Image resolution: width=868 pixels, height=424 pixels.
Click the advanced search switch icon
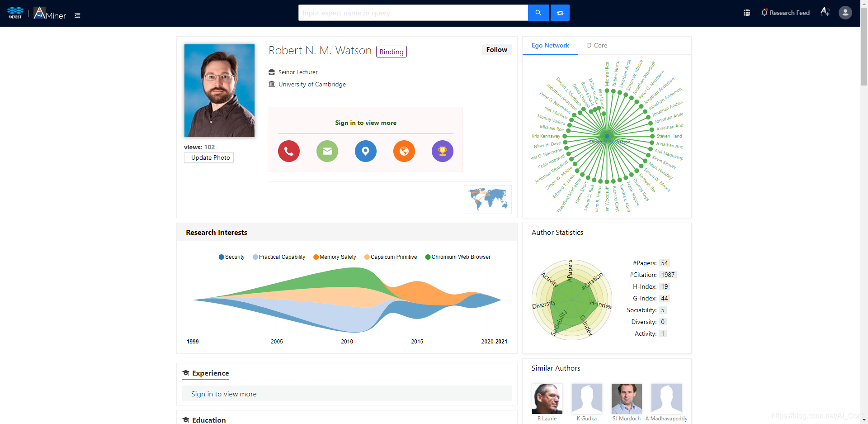[560, 13]
